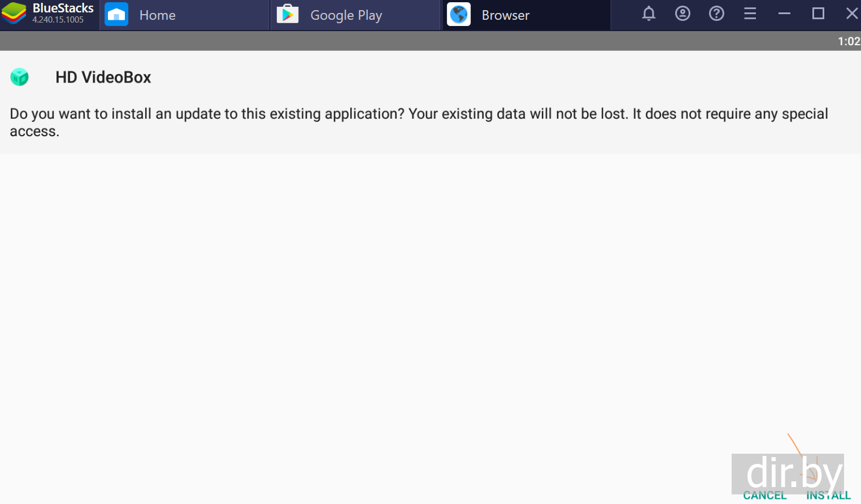Switch to the Home tab
The image size is (861, 504).
(158, 15)
